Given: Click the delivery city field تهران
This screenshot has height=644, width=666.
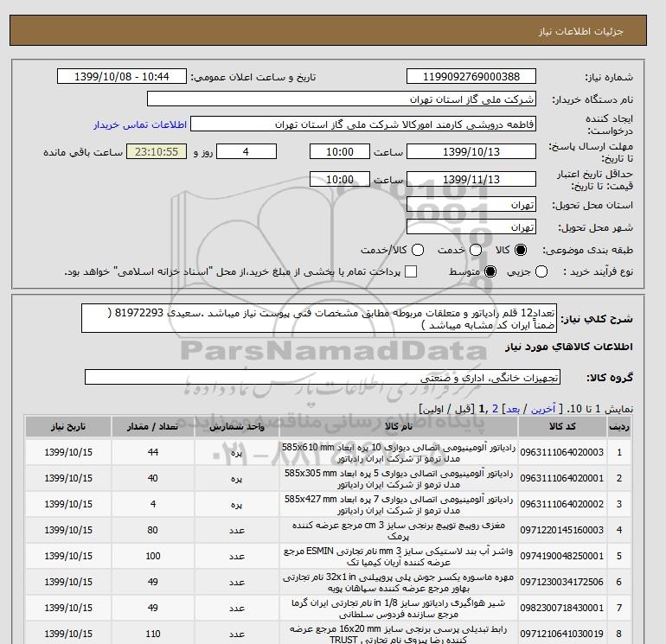Looking at the screenshot, I should click(471, 226).
